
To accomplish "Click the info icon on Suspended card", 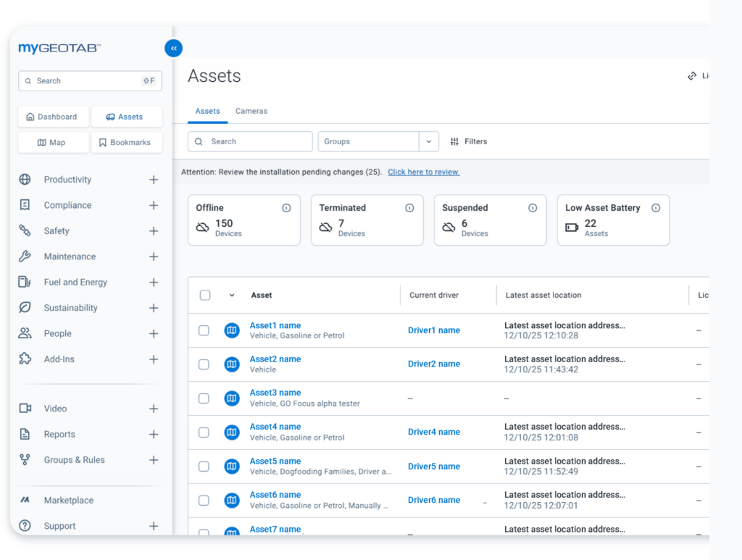I will point(533,208).
